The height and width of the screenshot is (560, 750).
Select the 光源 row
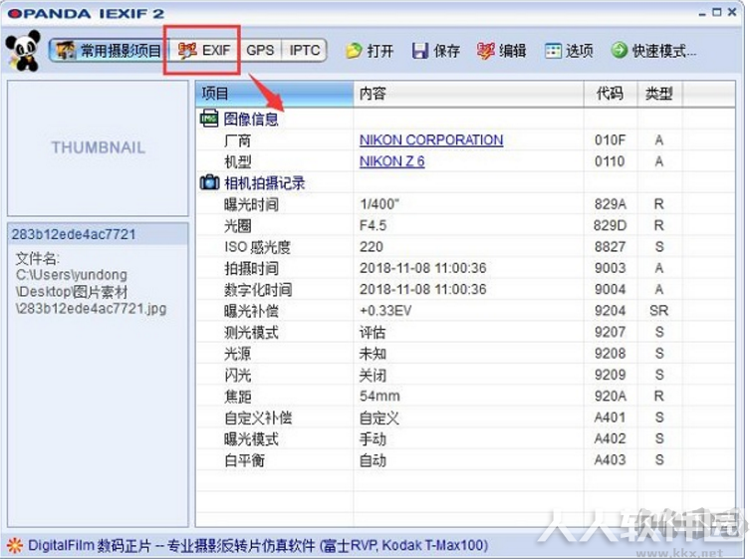coord(465,353)
